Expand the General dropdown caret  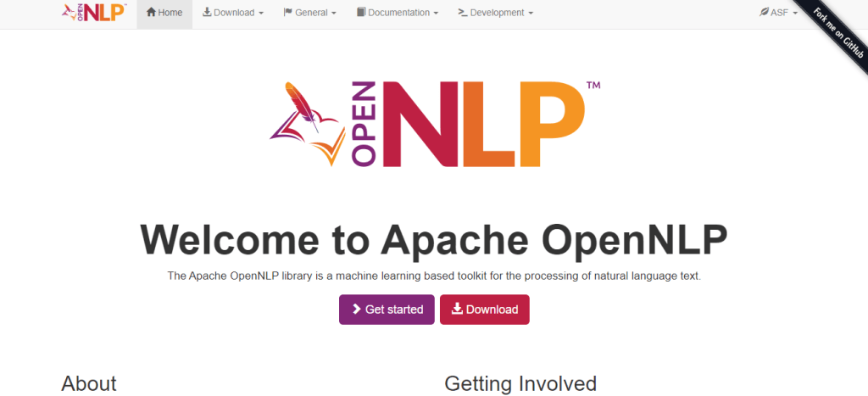tap(333, 14)
